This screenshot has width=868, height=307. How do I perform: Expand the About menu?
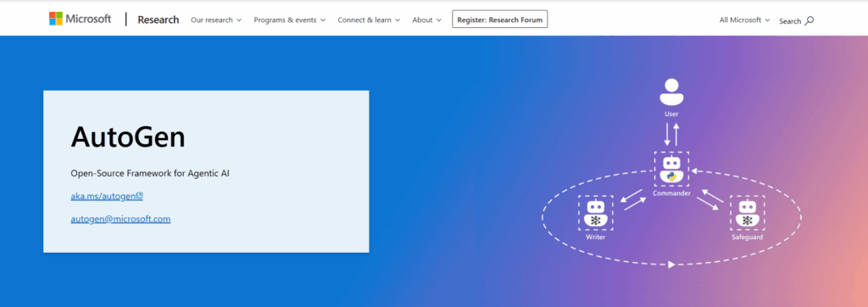point(427,20)
